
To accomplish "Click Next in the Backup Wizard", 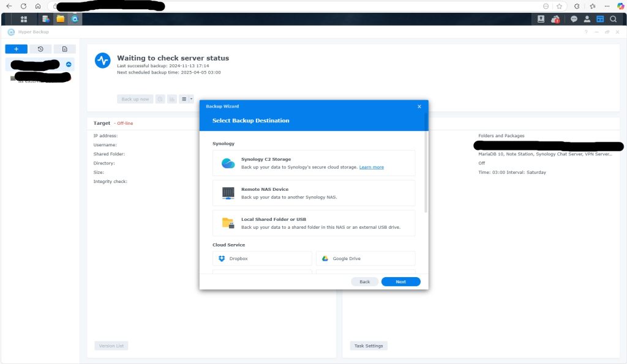I will tap(400, 281).
